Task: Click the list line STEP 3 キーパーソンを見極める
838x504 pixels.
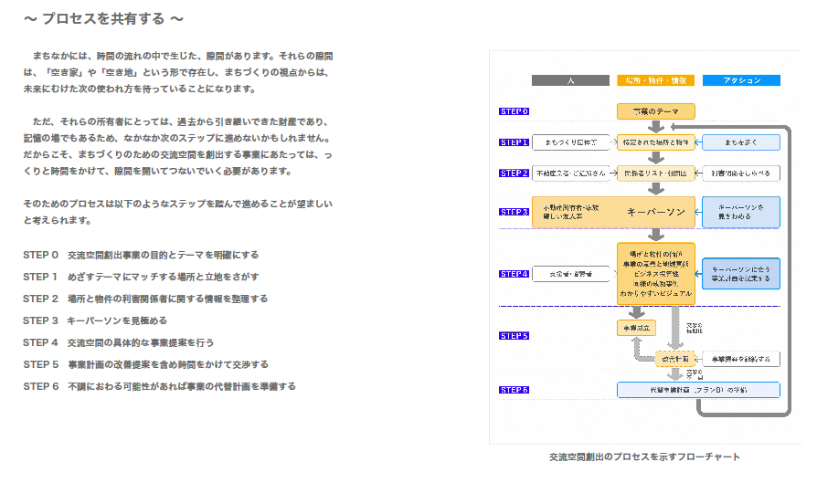Action: pyautogui.click(x=95, y=320)
